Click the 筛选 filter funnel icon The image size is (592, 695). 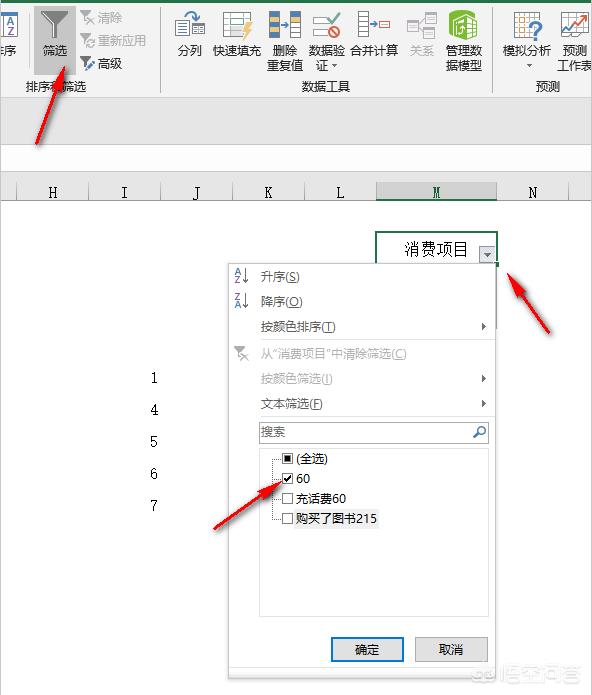[x=55, y=26]
